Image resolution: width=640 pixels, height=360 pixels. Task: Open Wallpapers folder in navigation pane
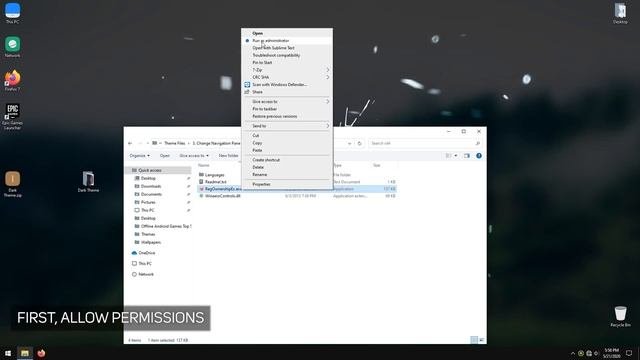(x=151, y=242)
